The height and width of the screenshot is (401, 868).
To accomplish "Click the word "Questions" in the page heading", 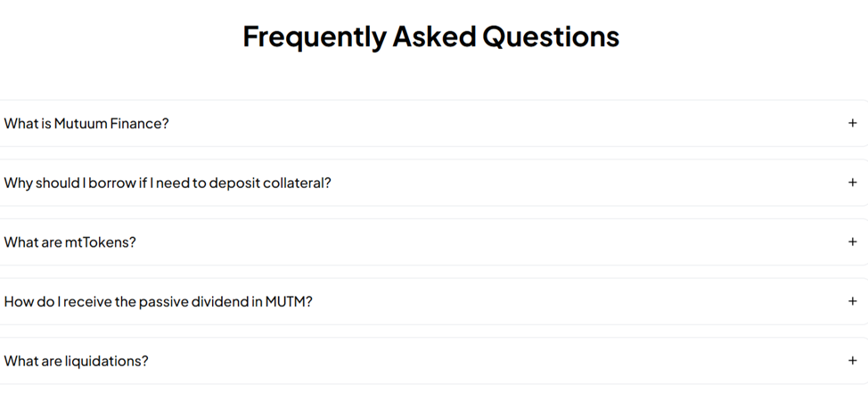I will (x=551, y=37).
